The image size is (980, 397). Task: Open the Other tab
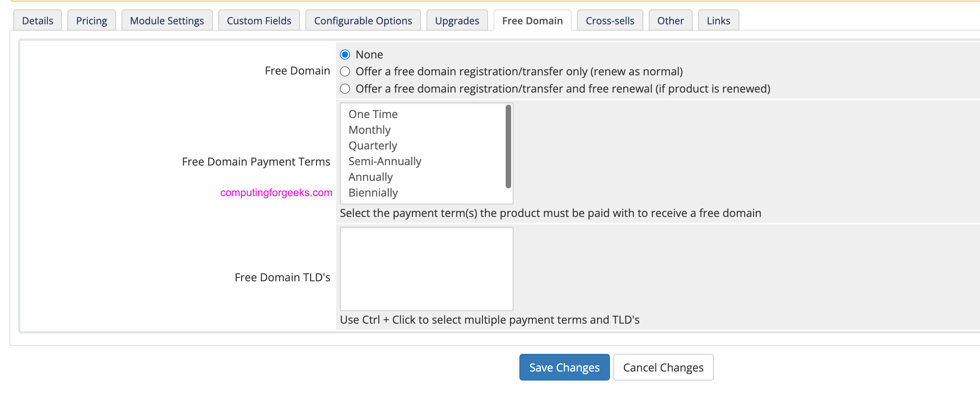point(670,21)
